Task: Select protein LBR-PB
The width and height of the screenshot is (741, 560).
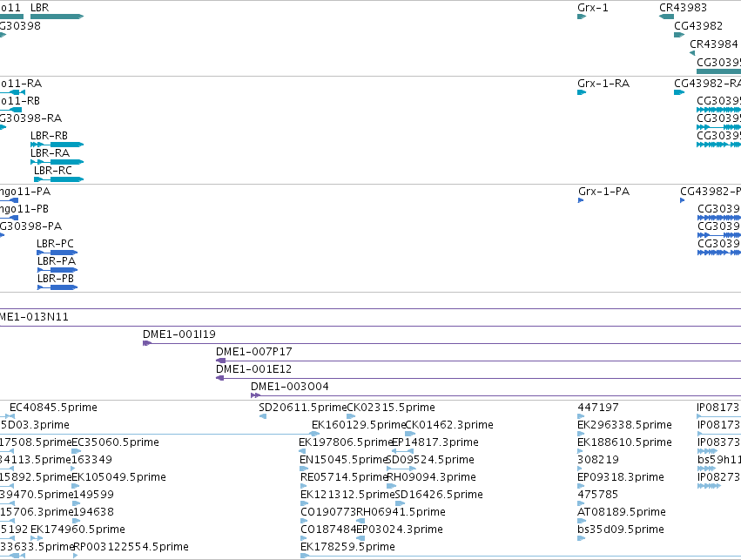Action: click(57, 287)
